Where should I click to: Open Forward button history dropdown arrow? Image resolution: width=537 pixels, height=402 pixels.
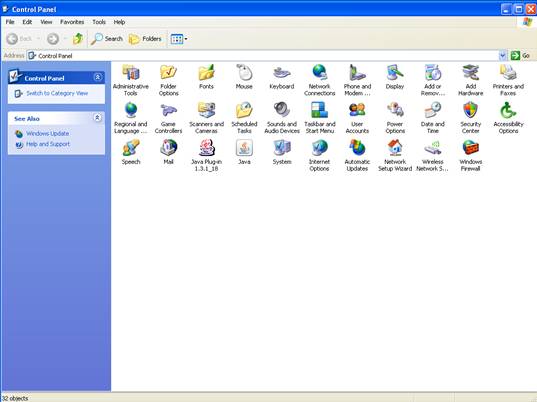pos(64,39)
